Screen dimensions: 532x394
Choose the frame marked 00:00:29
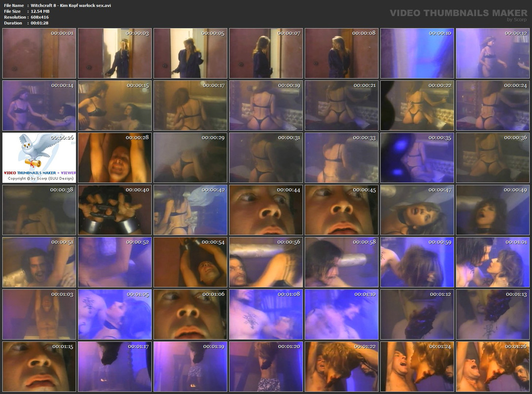[190, 158]
